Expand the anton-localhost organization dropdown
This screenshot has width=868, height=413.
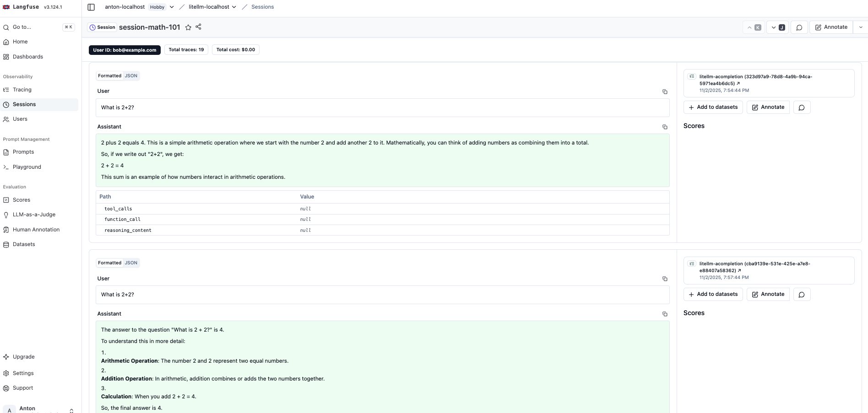coord(172,7)
